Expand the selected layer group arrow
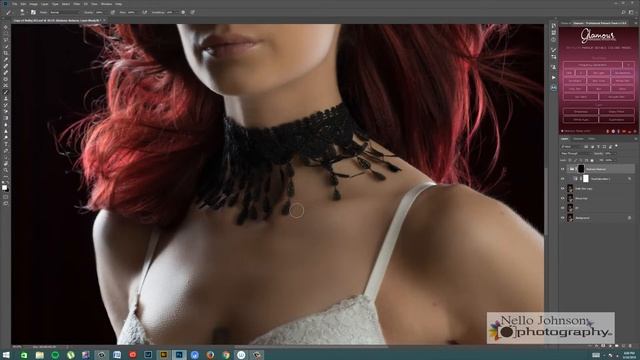This screenshot has height=360, width=640. (x=568, y=169)
